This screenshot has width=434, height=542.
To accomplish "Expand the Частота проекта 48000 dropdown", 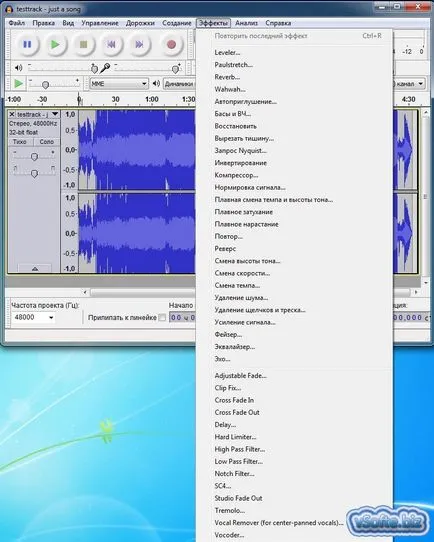I will click(33, 317).
